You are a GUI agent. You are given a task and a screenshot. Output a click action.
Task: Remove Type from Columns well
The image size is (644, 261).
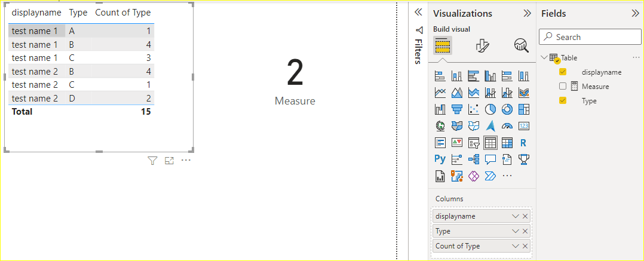[525, 232]
